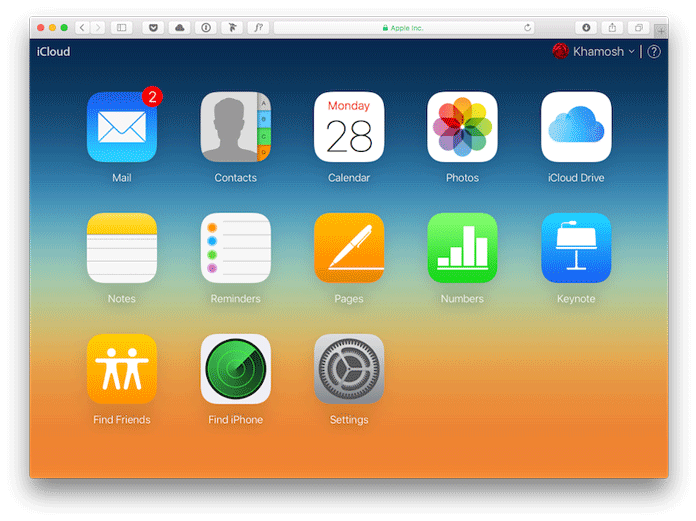
Task: Click the Share button in the toolbar
Action: (x=612, y=28)
